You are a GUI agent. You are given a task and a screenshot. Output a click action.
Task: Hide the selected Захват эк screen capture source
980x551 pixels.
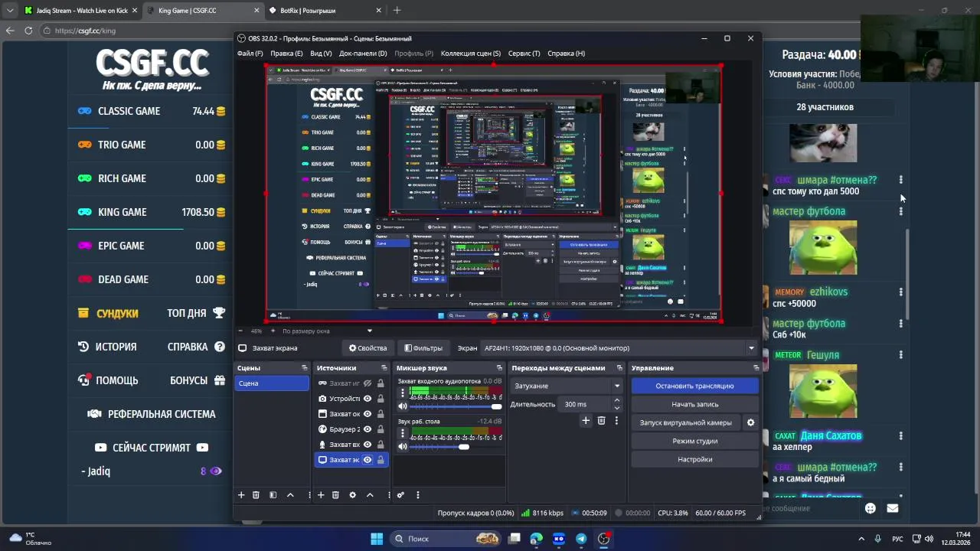pos(367,460)
